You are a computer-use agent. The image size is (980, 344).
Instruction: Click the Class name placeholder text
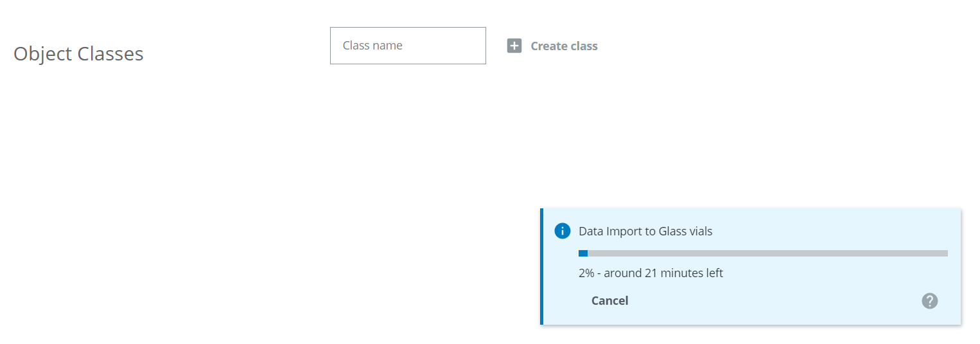[x=372, y=46]
